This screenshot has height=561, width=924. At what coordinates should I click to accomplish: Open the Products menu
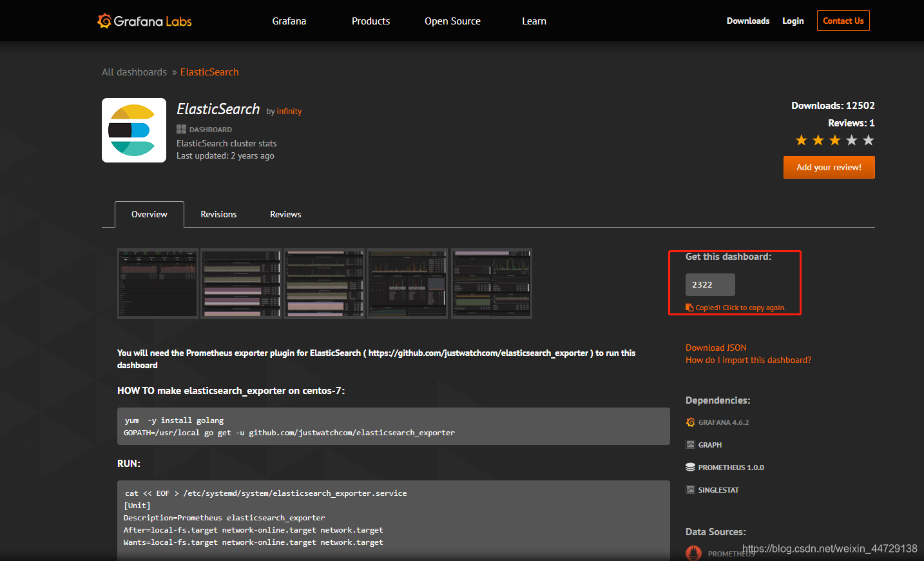click(371, 21)
